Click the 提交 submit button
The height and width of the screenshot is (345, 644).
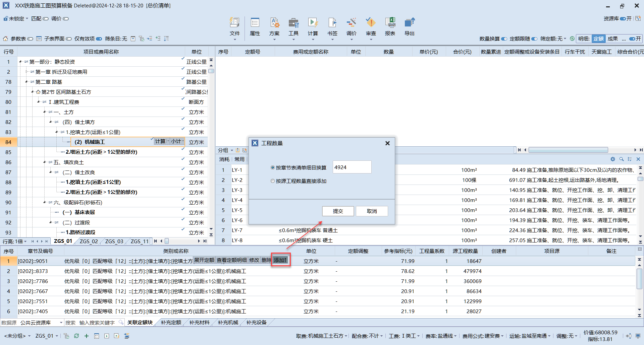338,211
